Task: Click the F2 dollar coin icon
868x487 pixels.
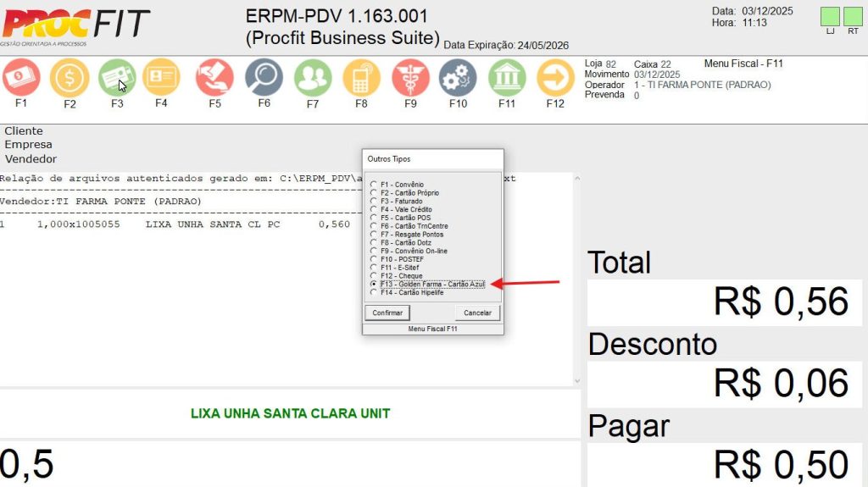Action: [70, 79]
